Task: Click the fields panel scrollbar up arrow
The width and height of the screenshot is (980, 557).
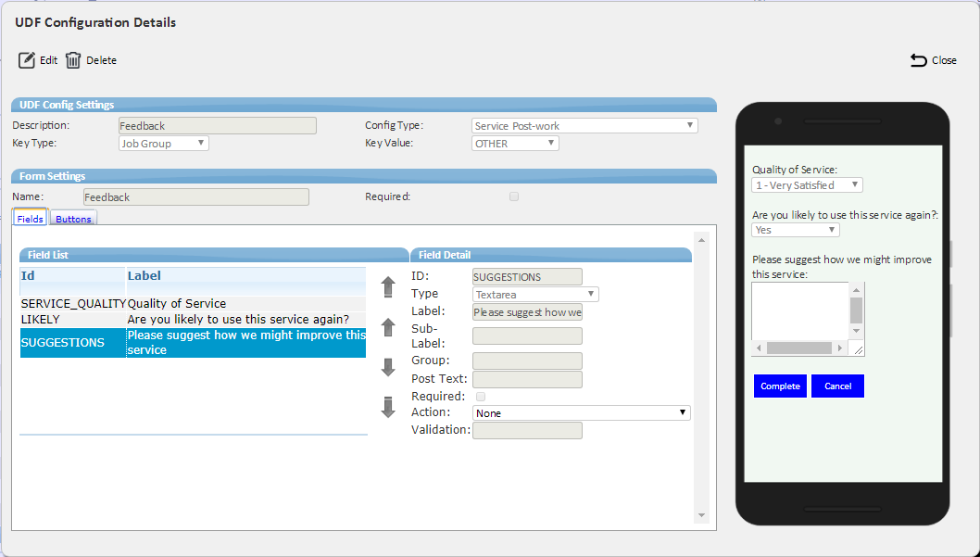Action: pos(701,240)
